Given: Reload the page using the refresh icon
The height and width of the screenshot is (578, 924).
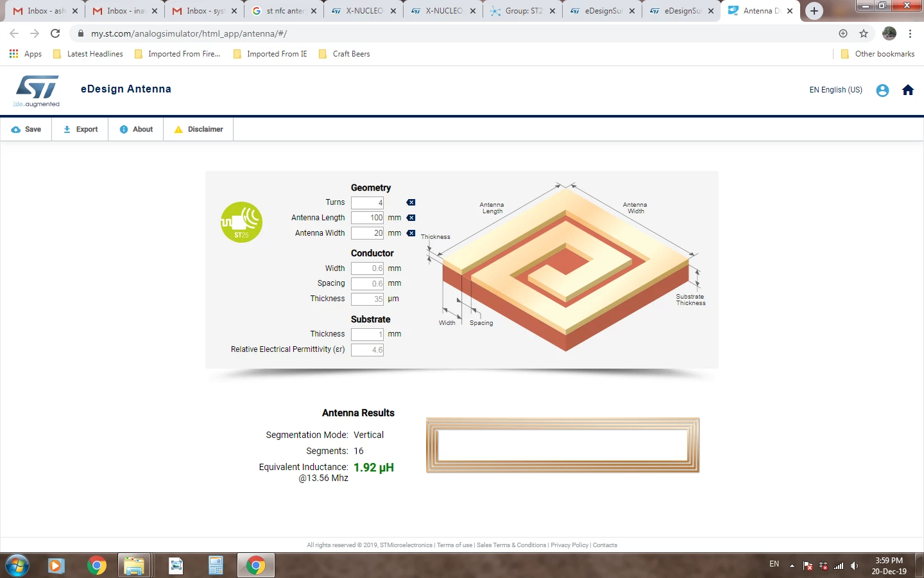Looking at the screenshot, I should pos(55,33).
